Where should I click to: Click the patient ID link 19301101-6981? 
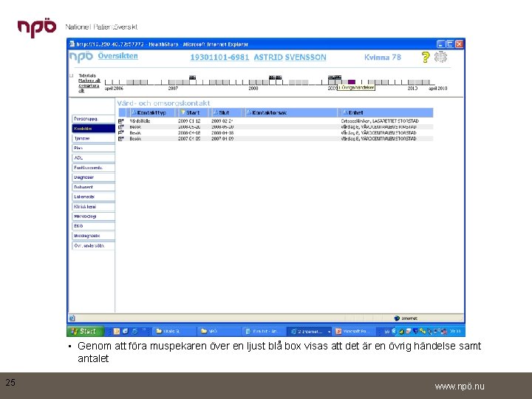click(219, 58)
